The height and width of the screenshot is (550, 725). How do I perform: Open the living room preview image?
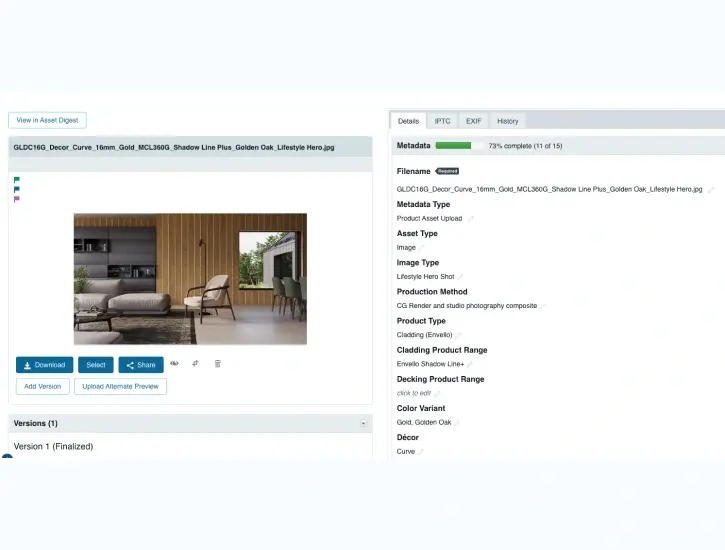190,279
